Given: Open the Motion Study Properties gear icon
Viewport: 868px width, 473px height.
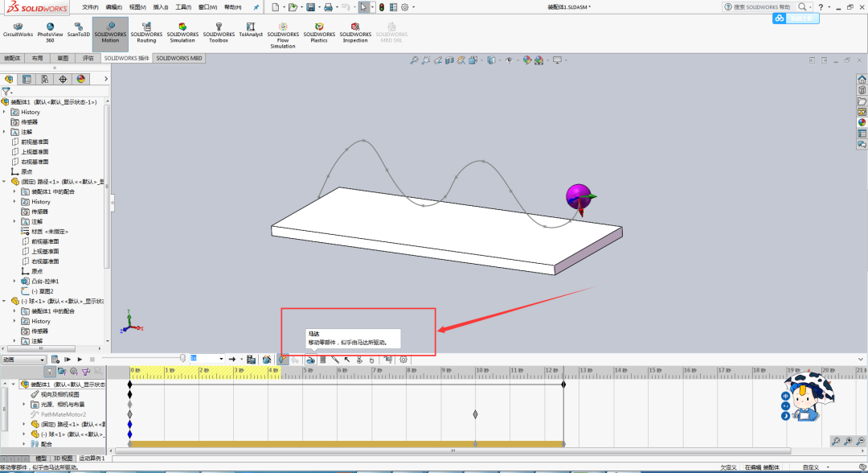Looking at the screenshot, I should click(x=403, y=359).
